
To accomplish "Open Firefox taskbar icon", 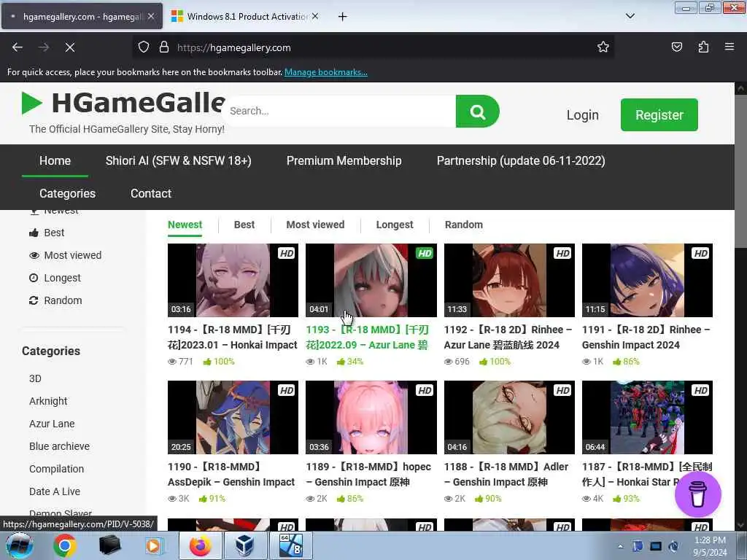I will coord(200,545).
